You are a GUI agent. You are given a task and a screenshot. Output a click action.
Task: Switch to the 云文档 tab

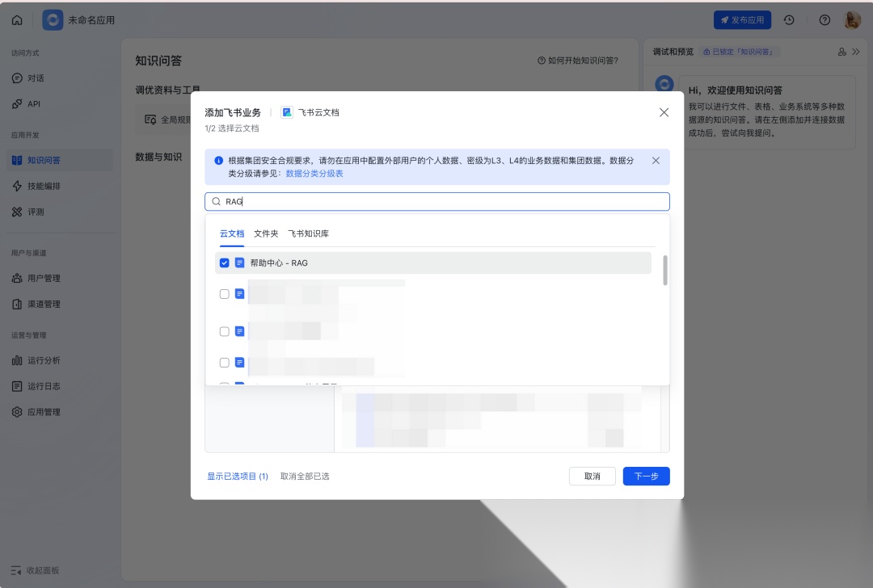(232, 233)
